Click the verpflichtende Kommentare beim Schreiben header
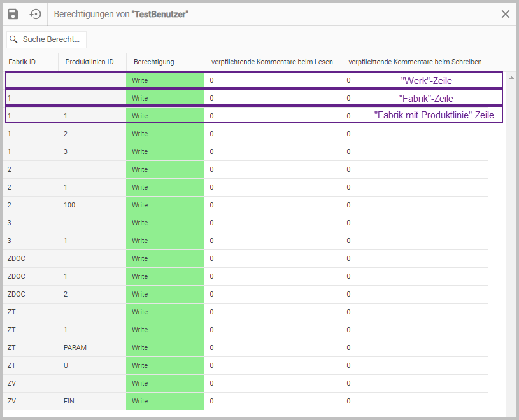Image resolution: width=519 pixels, height=420 pixels. pyautogui.click(x=415, y=62)
